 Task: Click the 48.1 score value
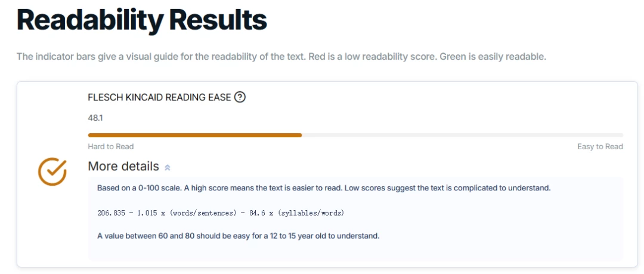[x=95, y=118]
